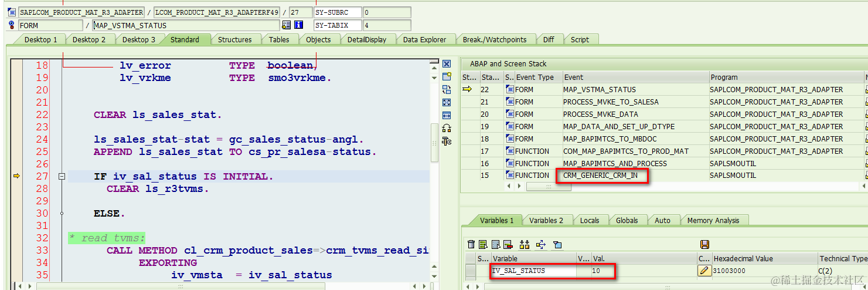Click the horizontal full-width icon in vertical toolbar
The width and height of the screenshot is (868, 290).
coord(447,115)
